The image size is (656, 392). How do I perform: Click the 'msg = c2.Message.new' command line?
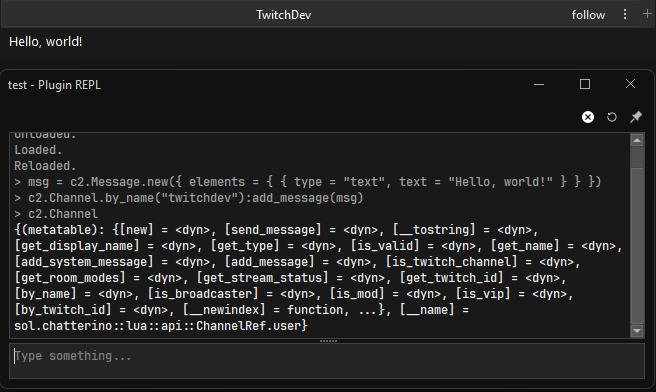click(308, 182)
